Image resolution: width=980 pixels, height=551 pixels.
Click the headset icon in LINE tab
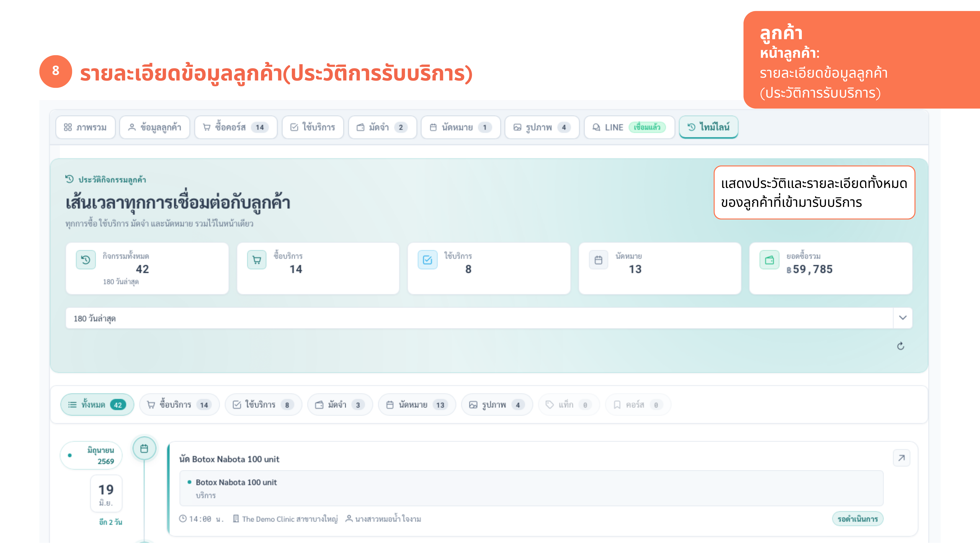tap(596, 127)
